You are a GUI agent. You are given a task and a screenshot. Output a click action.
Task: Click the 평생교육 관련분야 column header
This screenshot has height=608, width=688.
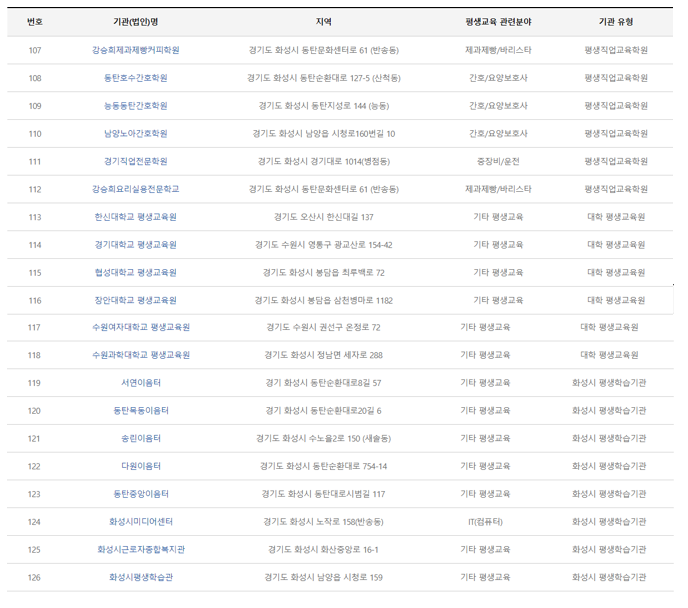[498, 21]
